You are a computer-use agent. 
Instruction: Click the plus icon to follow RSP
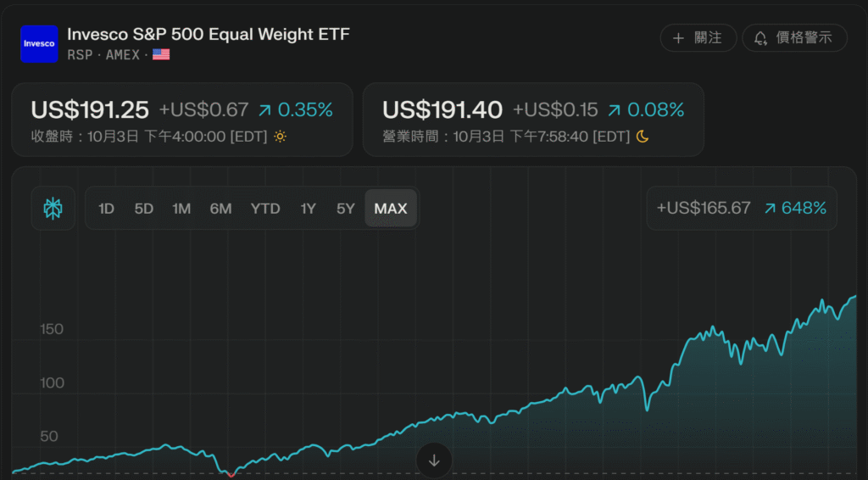678,38
